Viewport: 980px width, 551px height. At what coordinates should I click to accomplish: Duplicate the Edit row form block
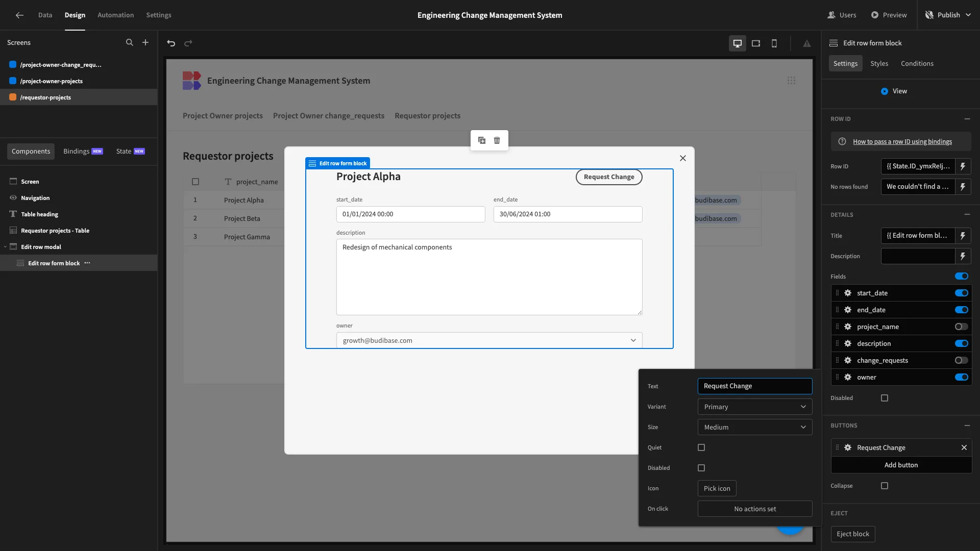click(x=482, y=140)
